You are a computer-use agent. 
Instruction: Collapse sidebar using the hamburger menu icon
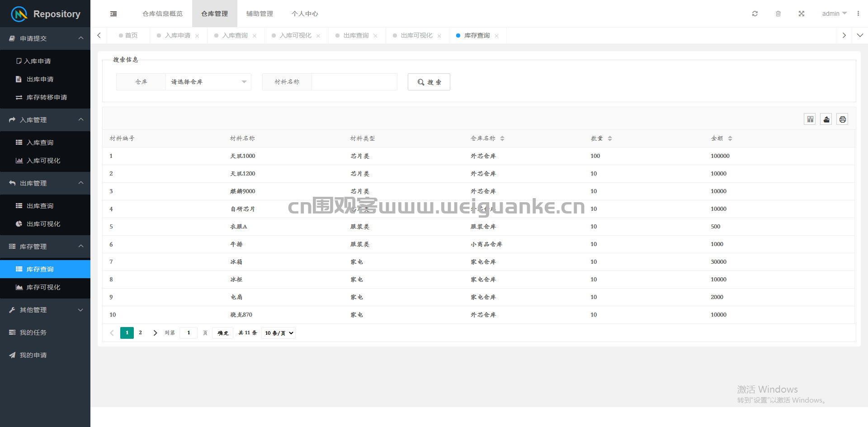point(113,14)
